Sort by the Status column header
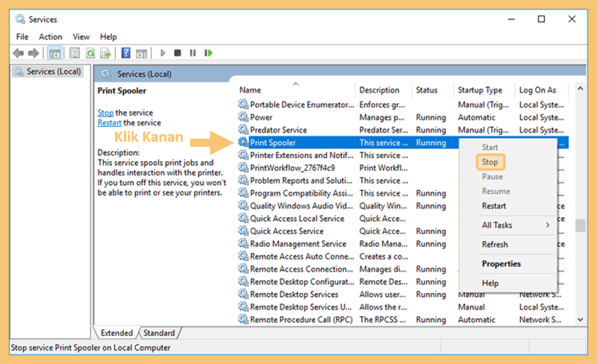 pos(433,90)
